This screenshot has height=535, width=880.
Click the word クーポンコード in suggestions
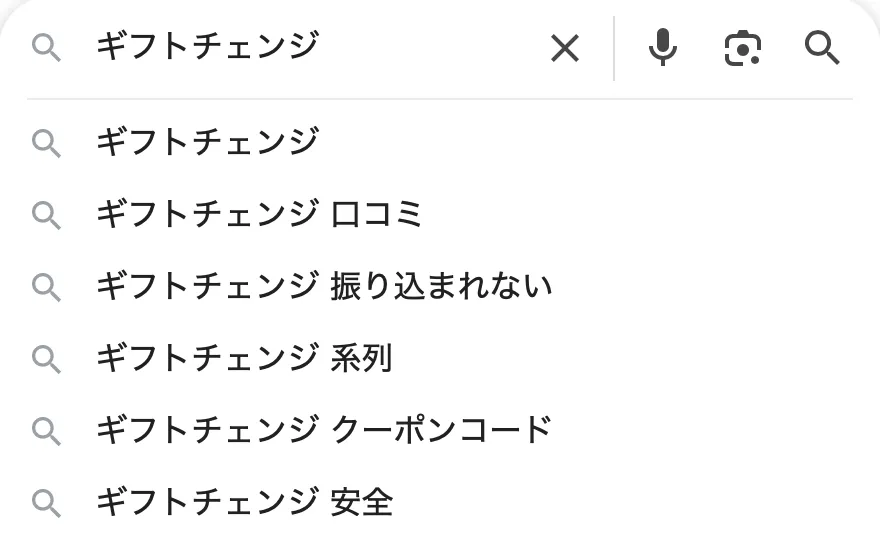tap(441, 430)
